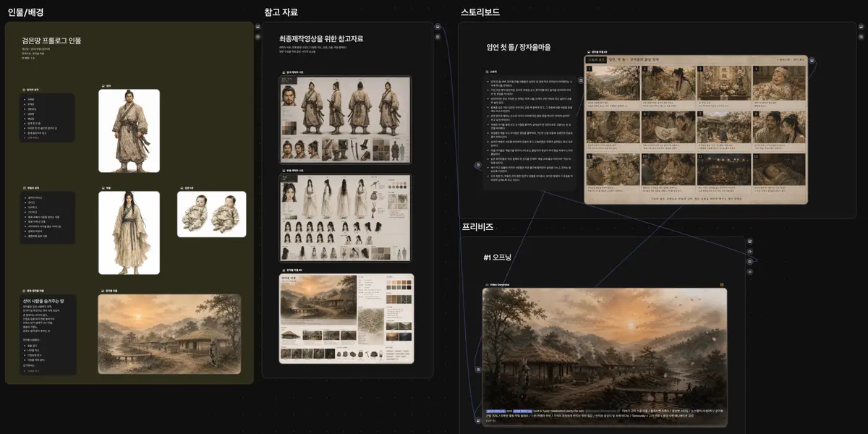868x434 pixels.
Task: Click the orange status icon on Video Generator node
Action: point(721,284)
